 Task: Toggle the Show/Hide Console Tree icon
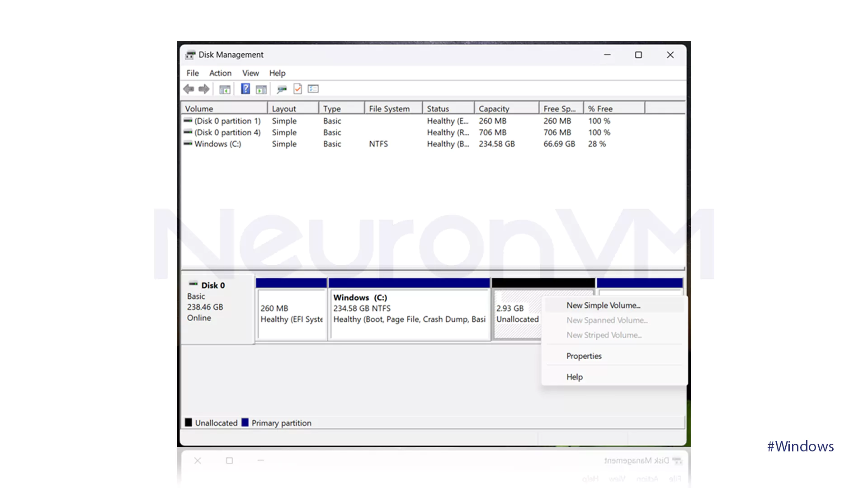point(225,89)
